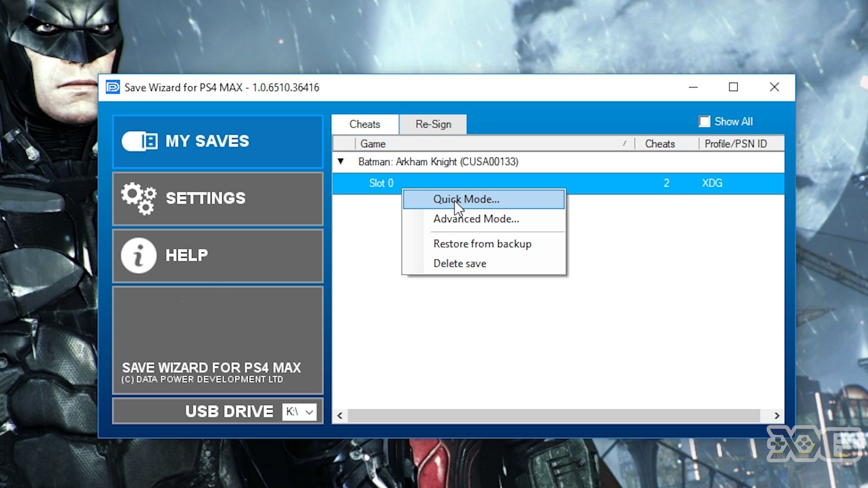Open the USB Drive K:\ dropdown
Viewport: 868px width, 488px height.
click(x=300, y=412)
